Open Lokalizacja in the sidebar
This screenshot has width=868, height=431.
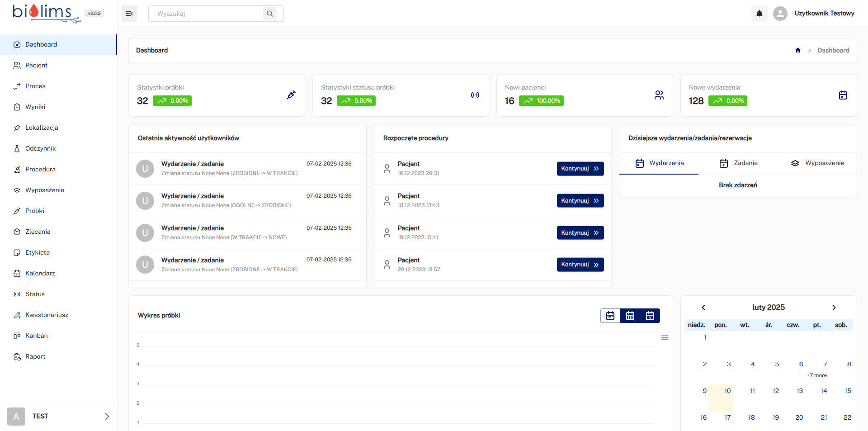tap(58, 128)
